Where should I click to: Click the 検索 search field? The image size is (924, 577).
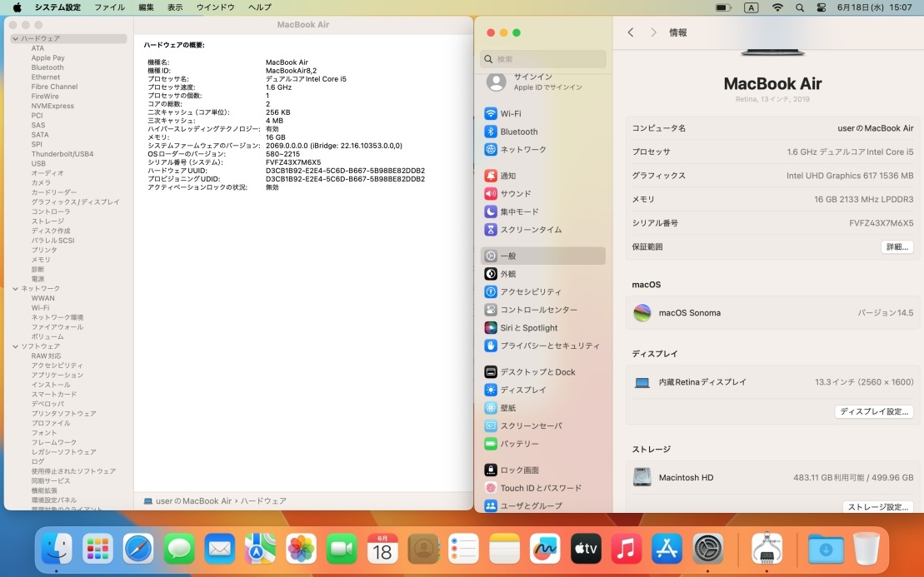click(x=542, y=59)
